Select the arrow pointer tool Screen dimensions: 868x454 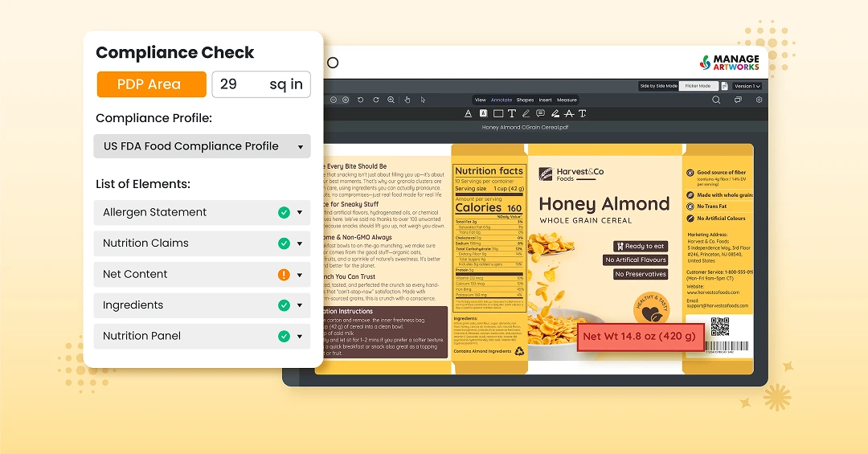423,100
